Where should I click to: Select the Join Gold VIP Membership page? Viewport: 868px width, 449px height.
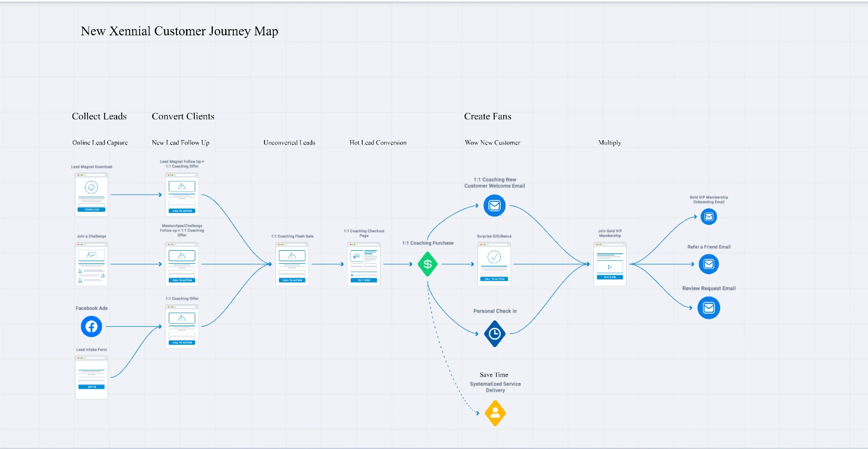tap(610, 264)
